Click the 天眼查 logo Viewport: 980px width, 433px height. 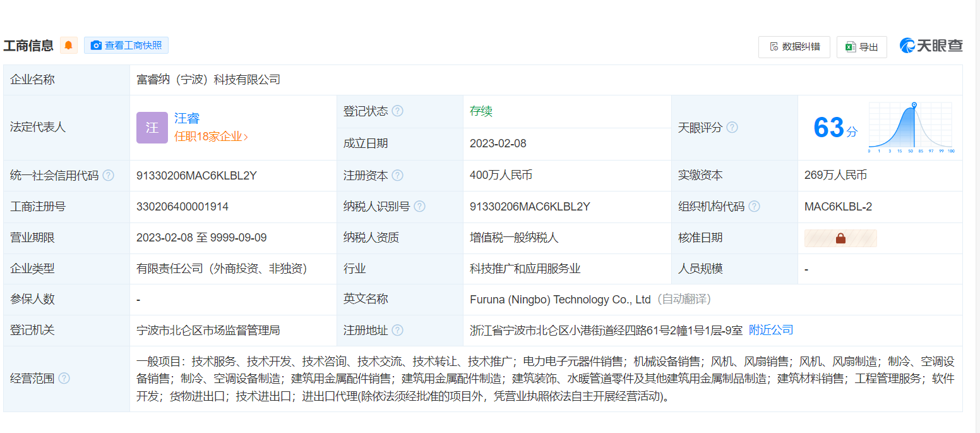point(931,46)
